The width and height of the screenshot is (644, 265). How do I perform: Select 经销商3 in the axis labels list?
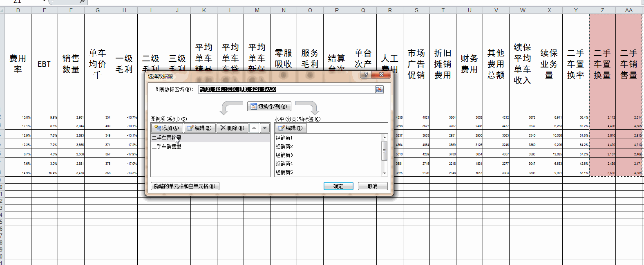click(284, 155)
